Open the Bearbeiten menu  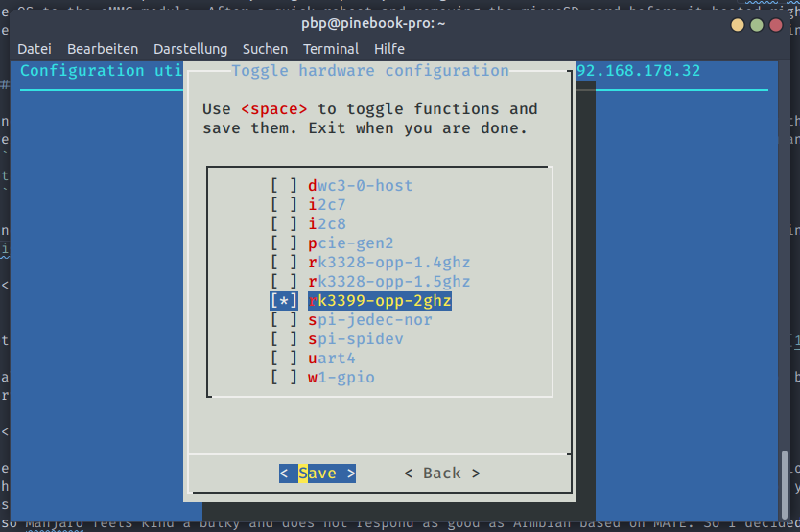tap(103, 49)
